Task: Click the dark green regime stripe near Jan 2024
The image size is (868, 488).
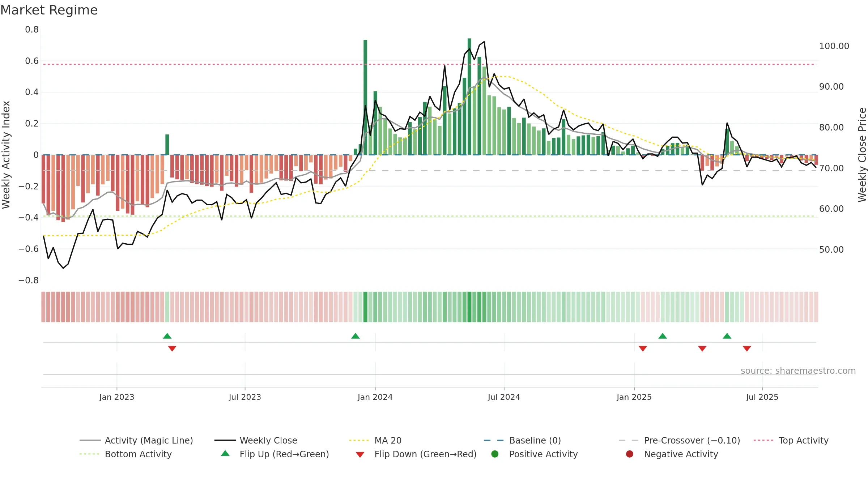Action: click(365, 307)
